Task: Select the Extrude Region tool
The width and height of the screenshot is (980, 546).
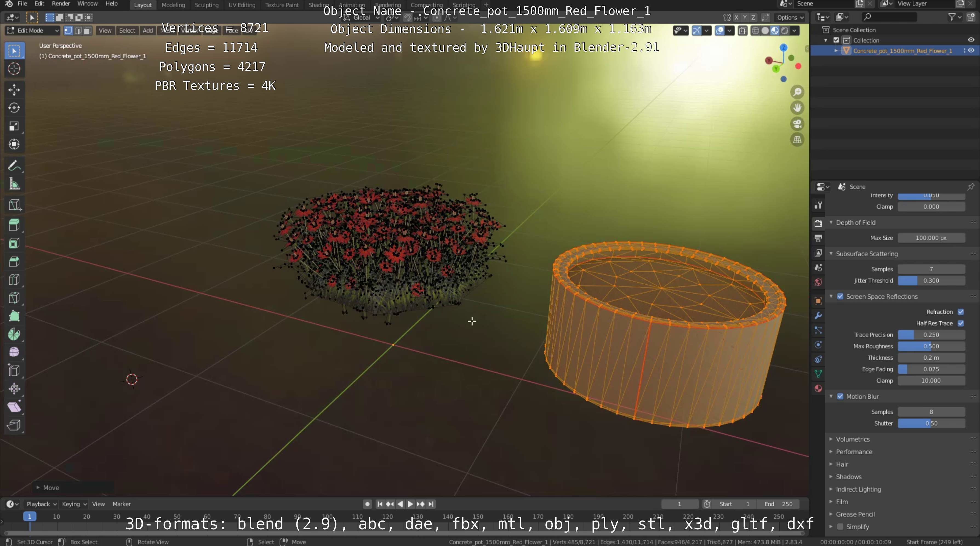Action: 14,225
